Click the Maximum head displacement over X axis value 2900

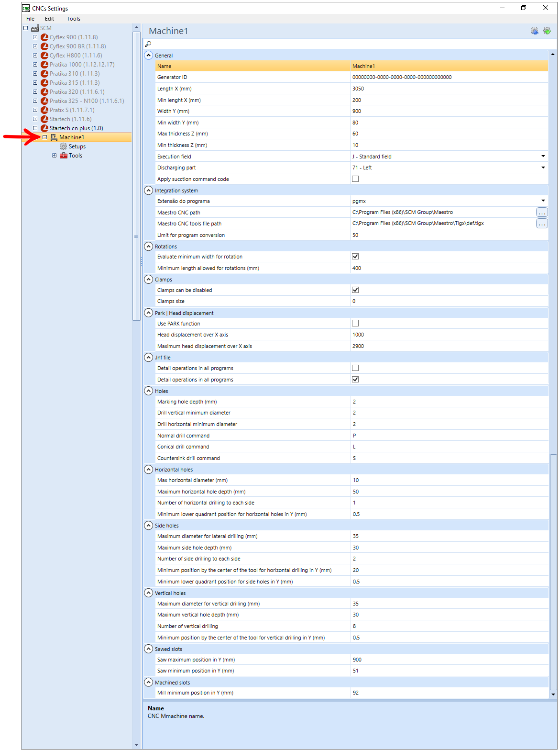pyautogui.click(x=449, y=346)
